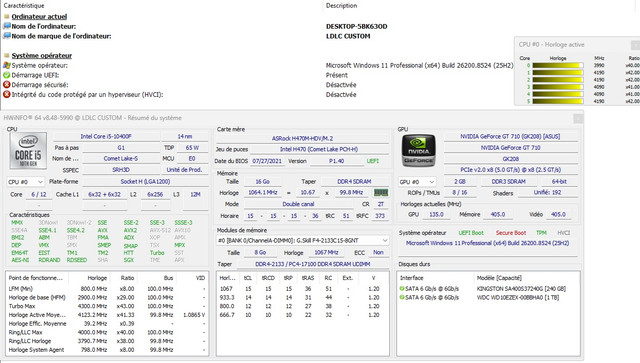Click the NVIDIA GeForce GPU logo
The height and width of the screenshot is (363, 640).
(x=418, y=151)
